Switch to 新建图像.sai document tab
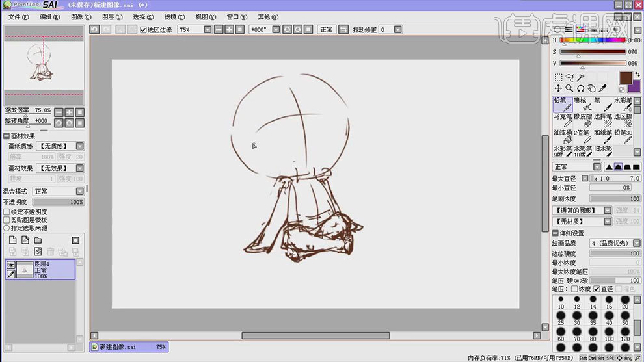This screenshot has width=644, height=362. 129,347
